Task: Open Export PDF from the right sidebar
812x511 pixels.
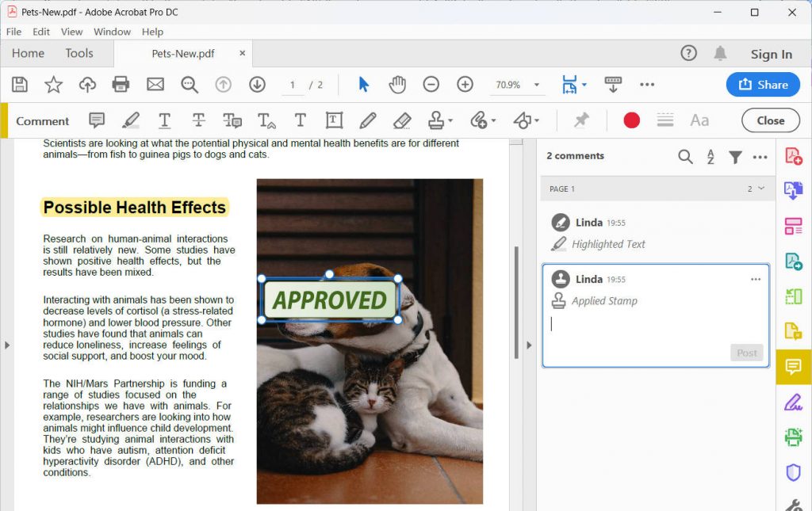Action: [793, 190]
